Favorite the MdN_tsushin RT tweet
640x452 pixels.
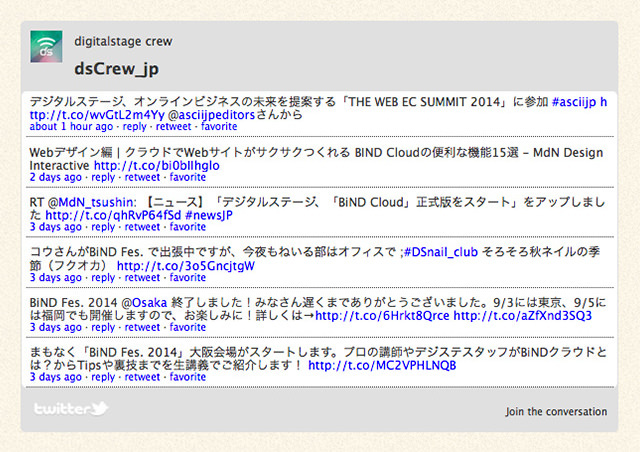pyautogui.click(x=187, y=227)
